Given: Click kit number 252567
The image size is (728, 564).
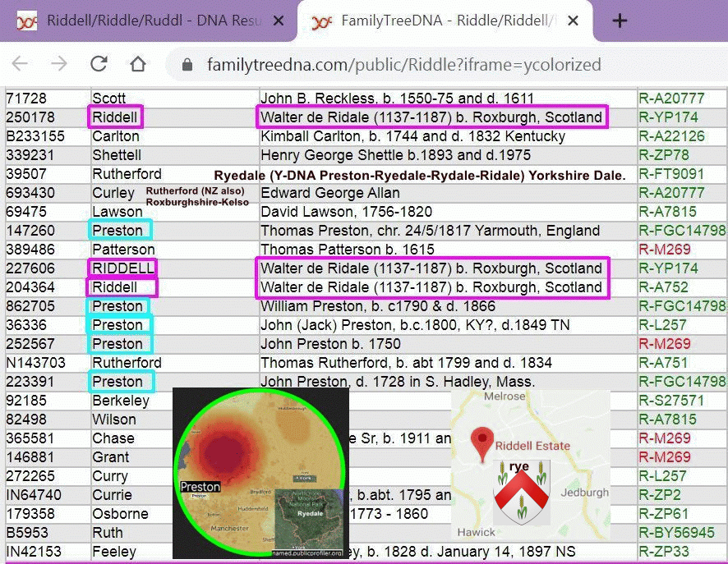Looking at the screenshot, I should [x=30, y=344].
